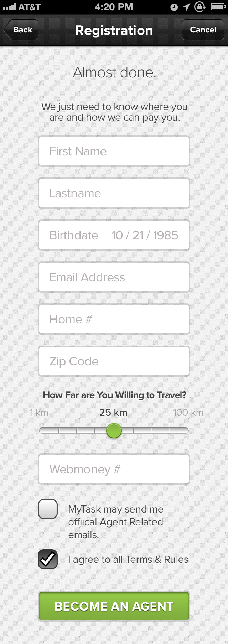Tap the rotation lock status icon
The width and height of the screenshot is (228, 644).
click(200, 7)
